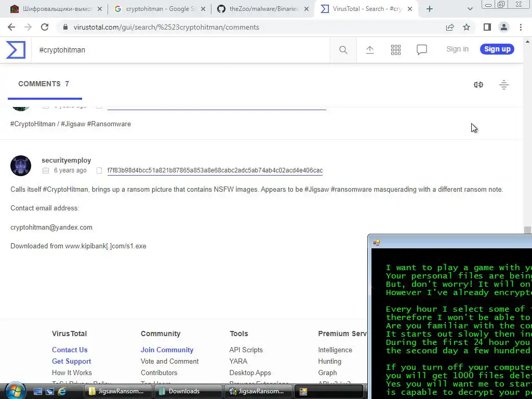The width and height of the screenshot is (532, 399).
Task: Click the YARA footer link
Action: pyautogui.click(x=238, y=362)
